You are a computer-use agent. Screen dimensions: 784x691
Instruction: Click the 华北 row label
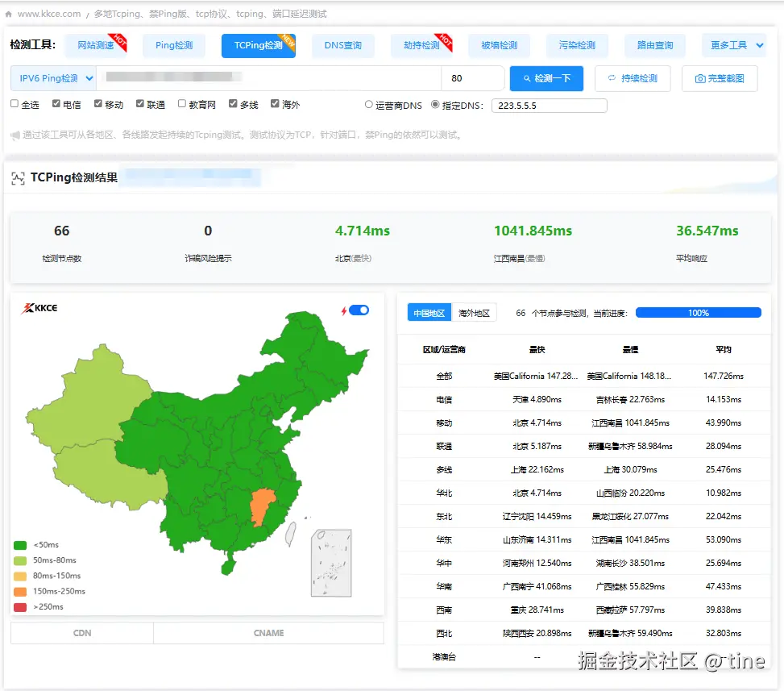click(444, 493)
